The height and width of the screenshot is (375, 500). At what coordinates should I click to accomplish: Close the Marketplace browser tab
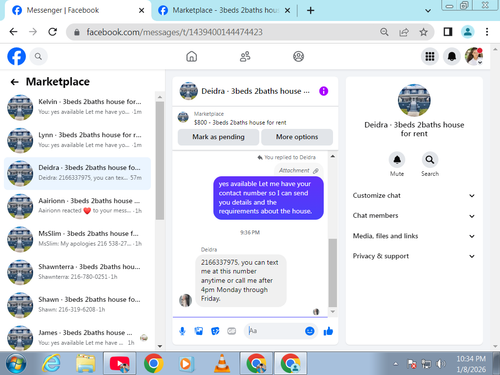click(287, 11)
